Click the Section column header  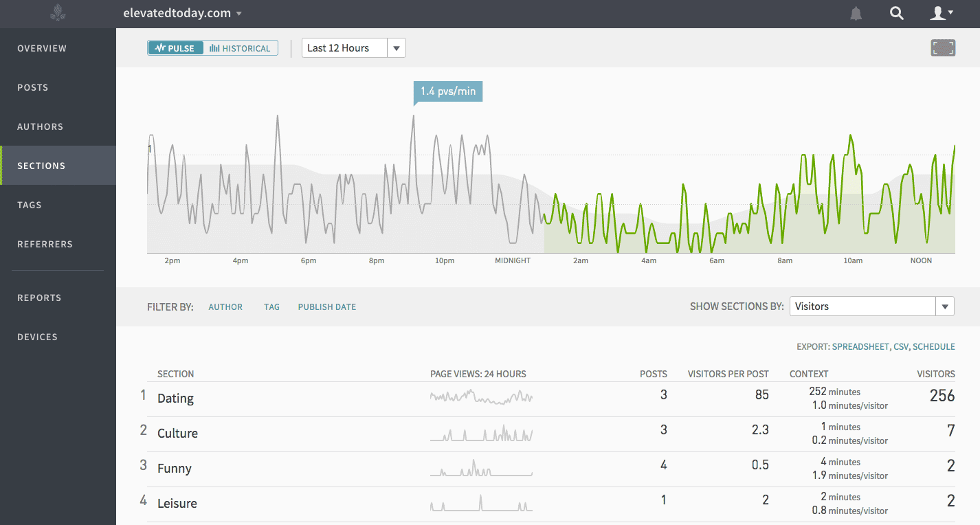pos(176,374)
